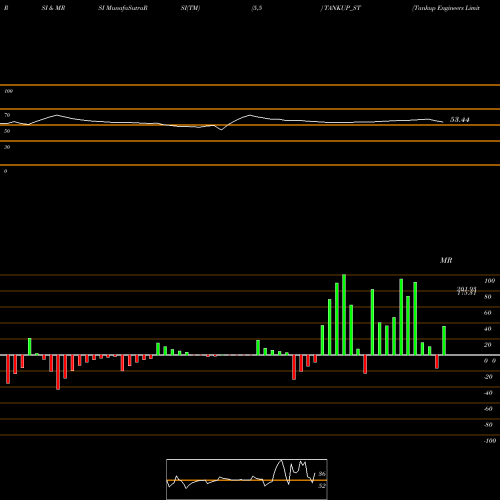Click the 70 label on the RSI axis
Image resolution: width=500 pixels, height=500 pixels.
coord(7,115)
